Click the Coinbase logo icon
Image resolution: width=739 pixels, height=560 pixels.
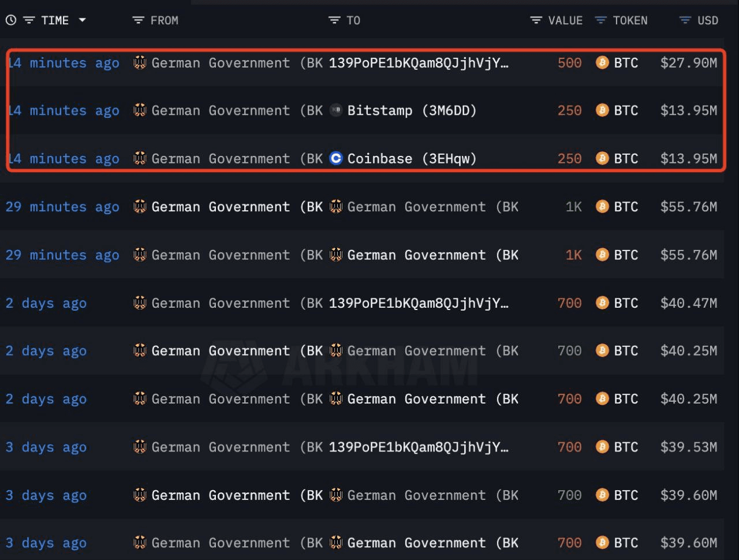click(x=336, y=158)
